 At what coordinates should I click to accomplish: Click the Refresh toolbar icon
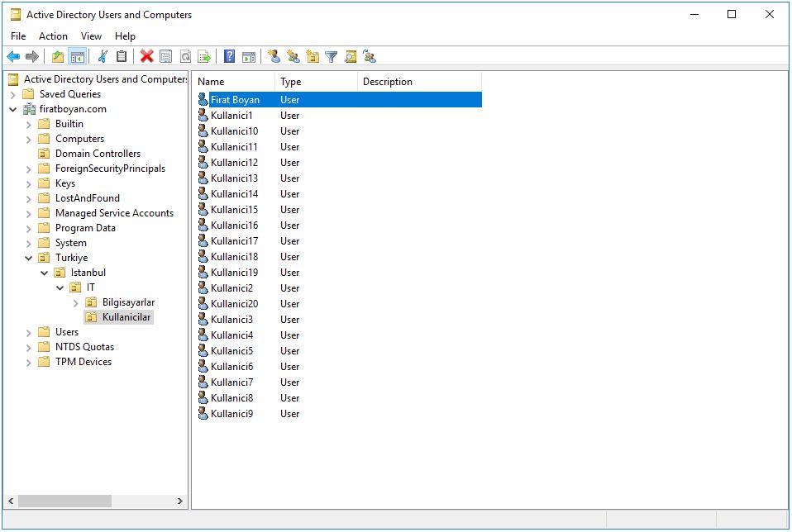coord(185,56)
